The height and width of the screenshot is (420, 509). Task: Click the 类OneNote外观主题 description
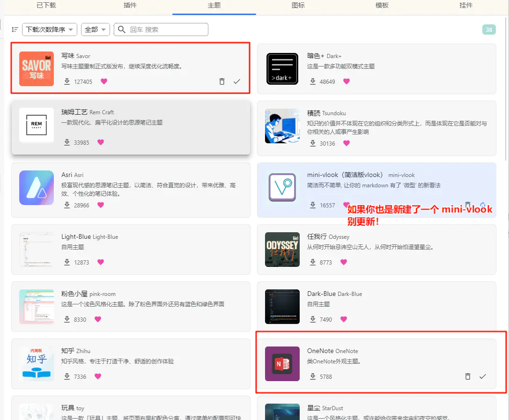[334, 361]
